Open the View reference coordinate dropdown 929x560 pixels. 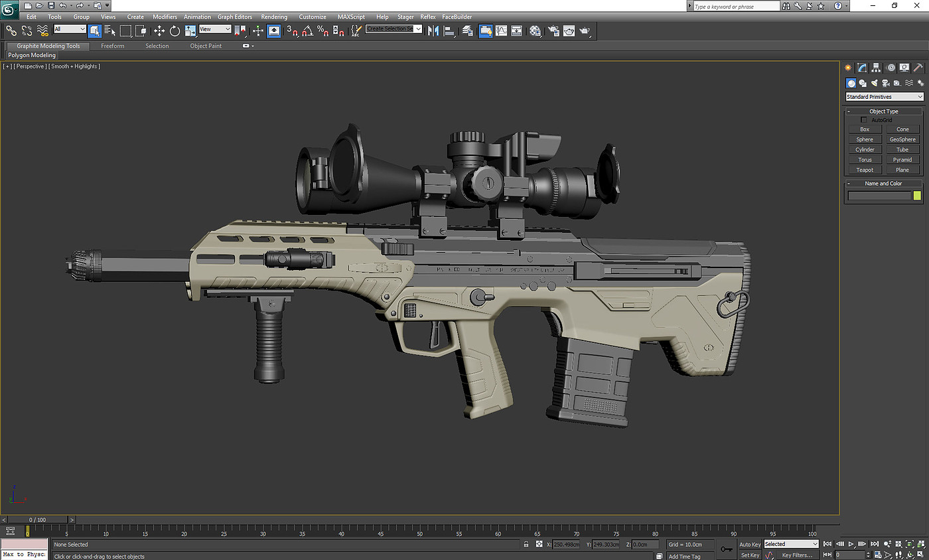point(215,29)
